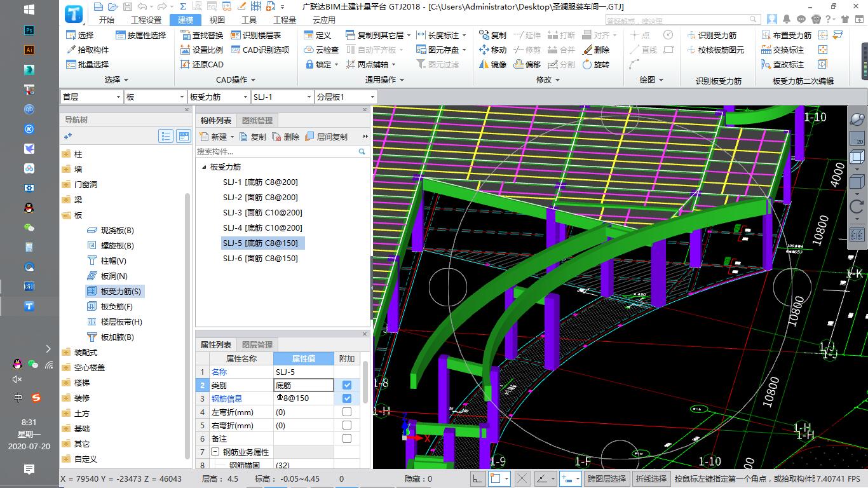
Task: Click the 定义 definition tool
Action: (318, 35)
